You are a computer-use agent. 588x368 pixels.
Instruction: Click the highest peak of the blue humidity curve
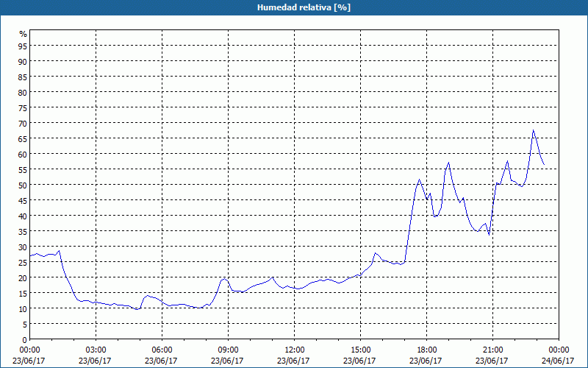[533, 130]
